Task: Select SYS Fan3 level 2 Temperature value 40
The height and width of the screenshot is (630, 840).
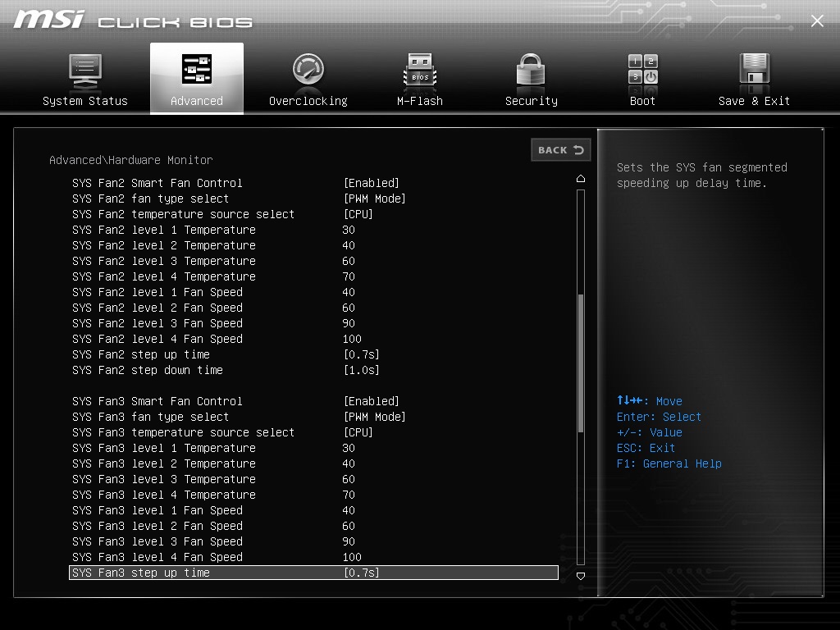Action: [x=349, y=463]
